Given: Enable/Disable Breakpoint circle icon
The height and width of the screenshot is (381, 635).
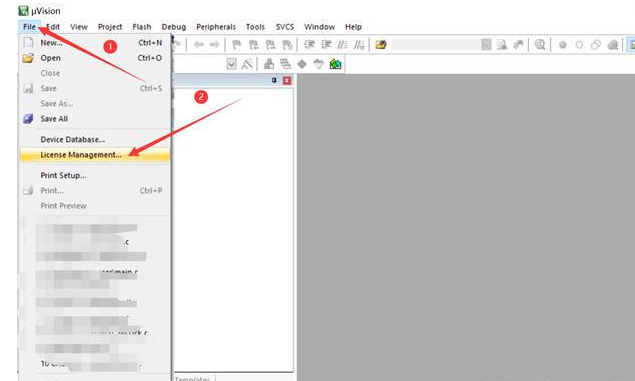Looking at the screenshot, I should click(579, 45).
